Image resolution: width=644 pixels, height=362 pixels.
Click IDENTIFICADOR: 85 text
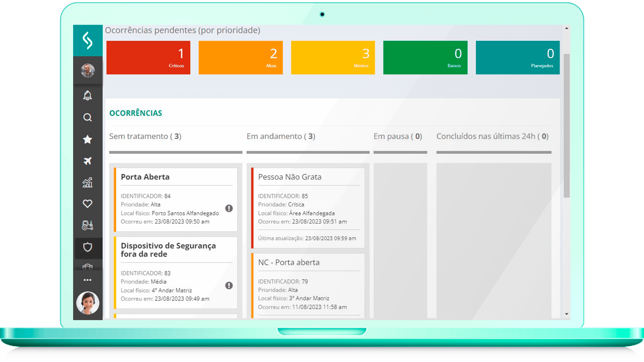click(283, 196)
